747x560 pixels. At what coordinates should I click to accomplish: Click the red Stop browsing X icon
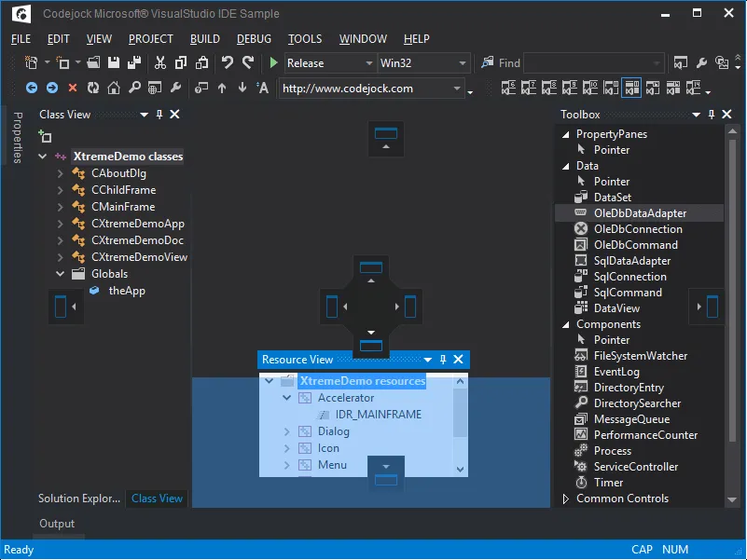coord(73,89)
